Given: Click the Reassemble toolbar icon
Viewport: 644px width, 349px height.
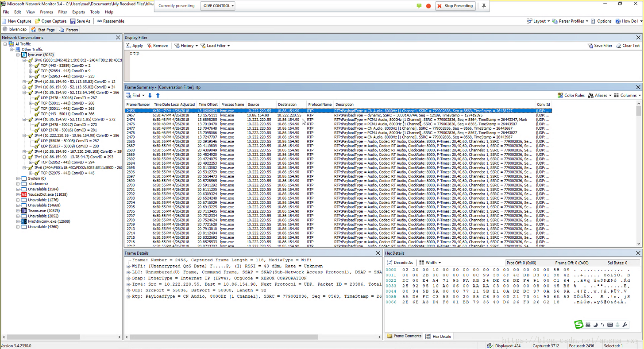Looking at the screenshot, I should (100, 21).
